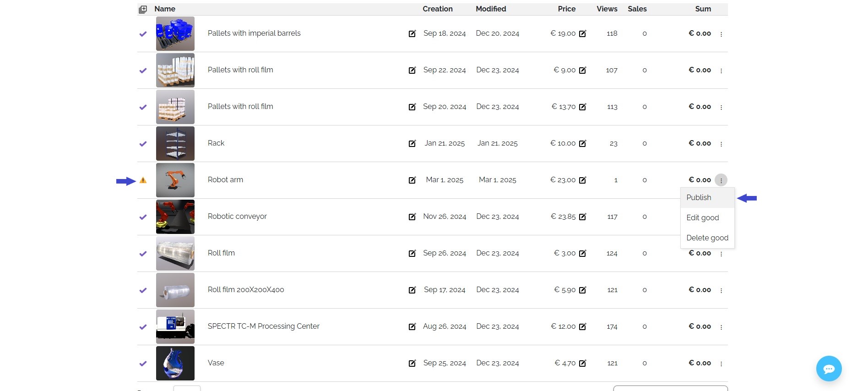Open the three-dot menu for Pallets with imperial barrels
This screenshot has width=868, height=391.
[721, 34]
